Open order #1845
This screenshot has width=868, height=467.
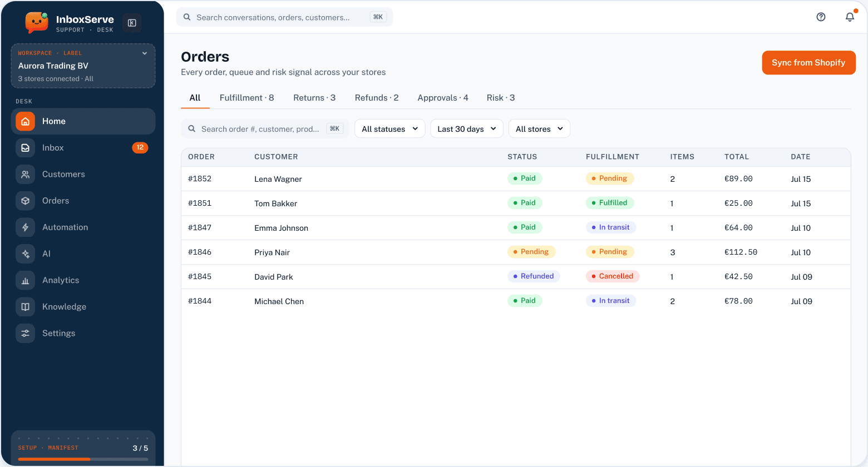200,277
